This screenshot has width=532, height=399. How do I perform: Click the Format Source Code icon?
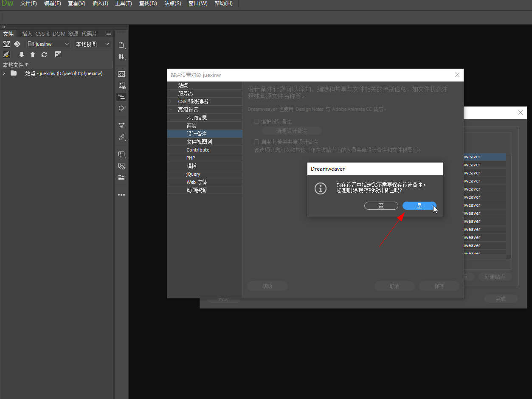121,137
